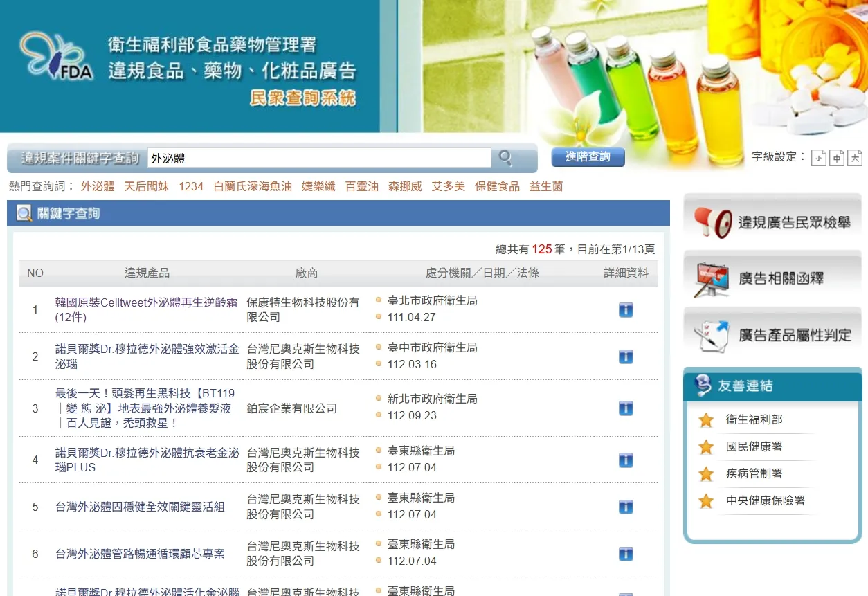Image resolution: width=868 pixels, height=596 pixels.
Task: Open the 進階查詢 advanced search
Action: tap(588, 157)
